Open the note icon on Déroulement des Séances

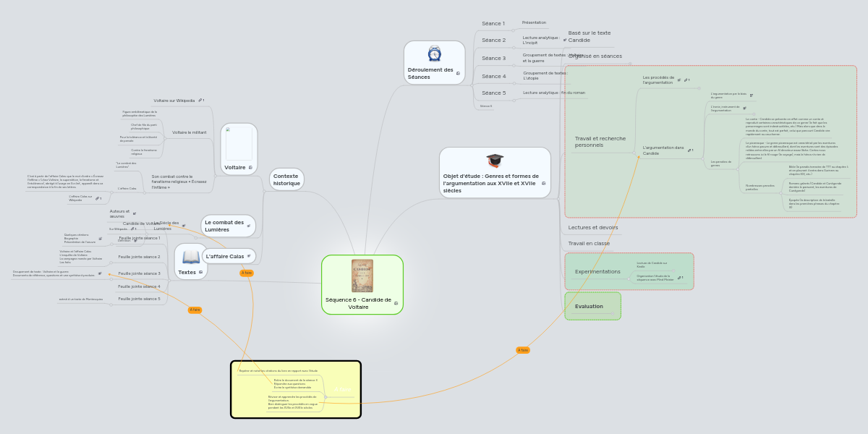tap(458, 73)
